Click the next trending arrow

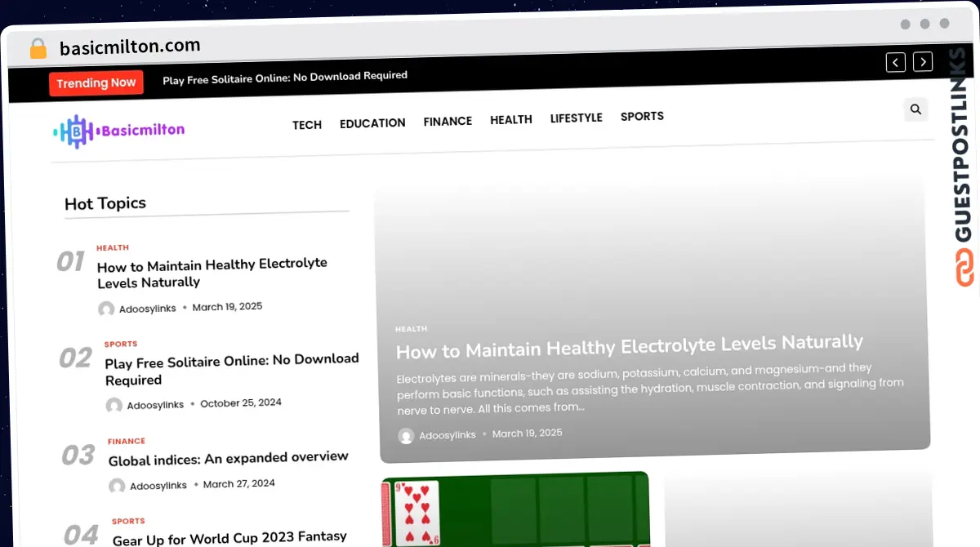923,61
